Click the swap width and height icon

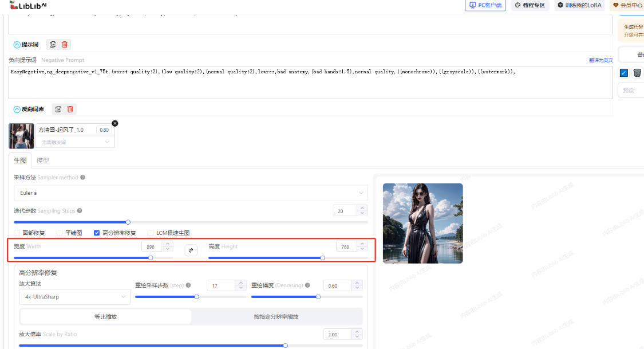point(191,250)
